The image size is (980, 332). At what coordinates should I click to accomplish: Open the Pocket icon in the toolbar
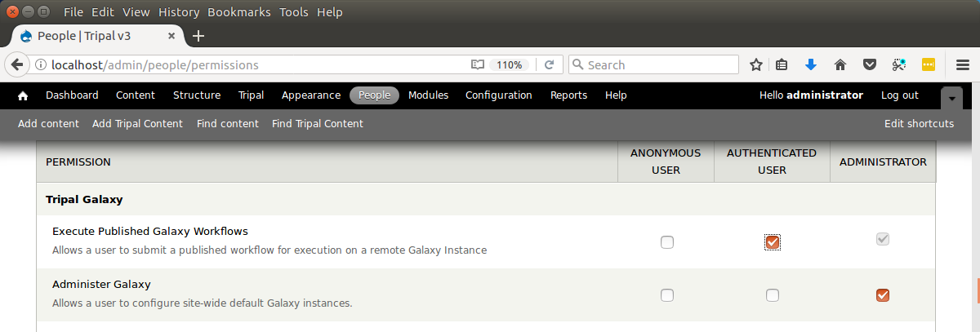click(871, 64)
